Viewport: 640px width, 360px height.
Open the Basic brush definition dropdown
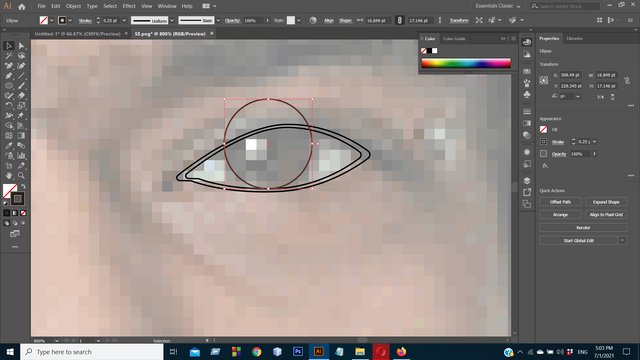coord(218,20)
